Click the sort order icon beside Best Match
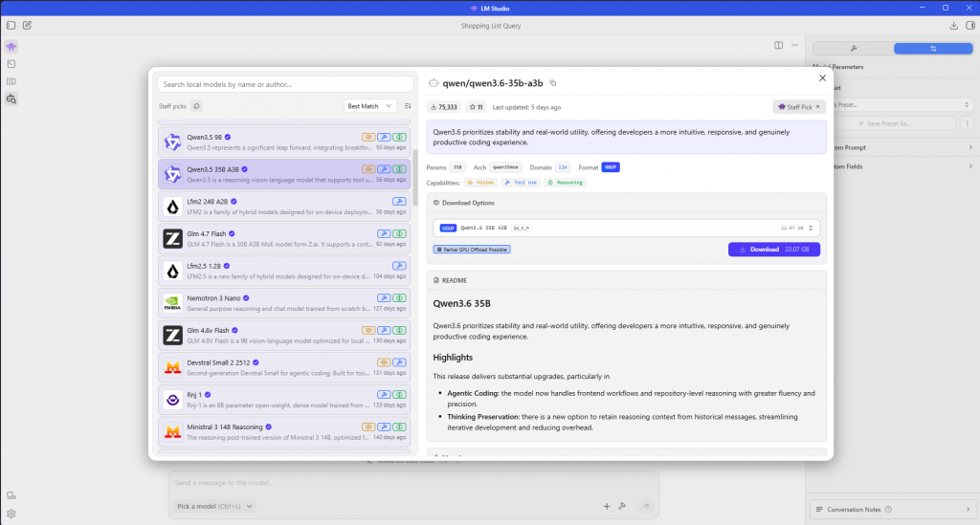The height and width of the screenshot is (525, 980). pyautogui.click(x=408, y=106)
